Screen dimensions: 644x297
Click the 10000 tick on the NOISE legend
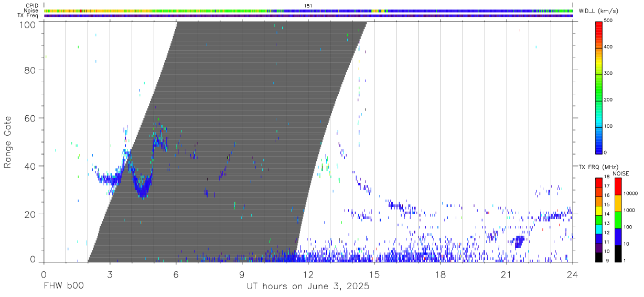point(631,193)
